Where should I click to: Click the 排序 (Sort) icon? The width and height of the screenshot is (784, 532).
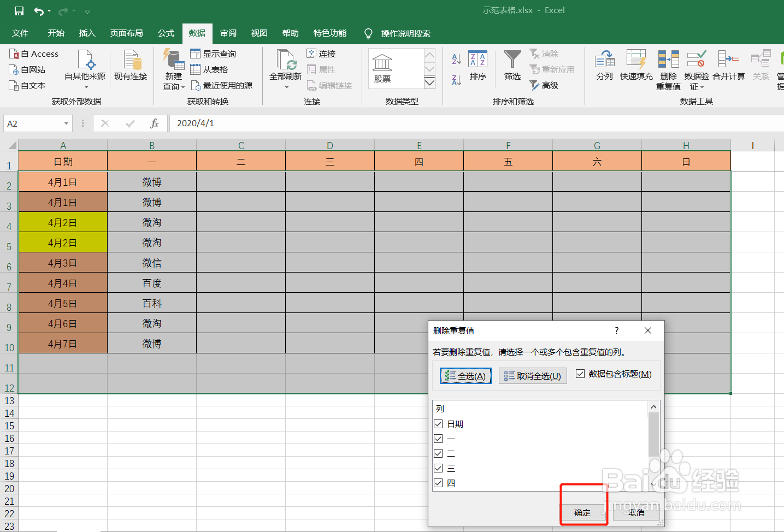(x=478, y=67)
